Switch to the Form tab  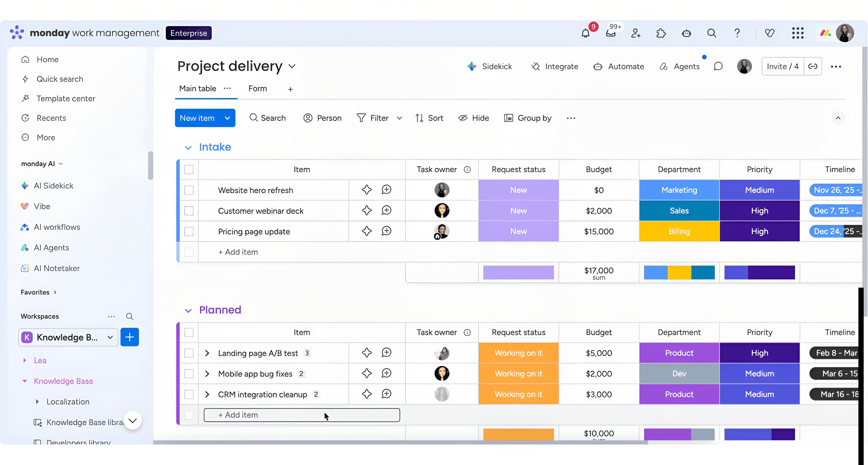pyautogui.click(x=257, y=88)
